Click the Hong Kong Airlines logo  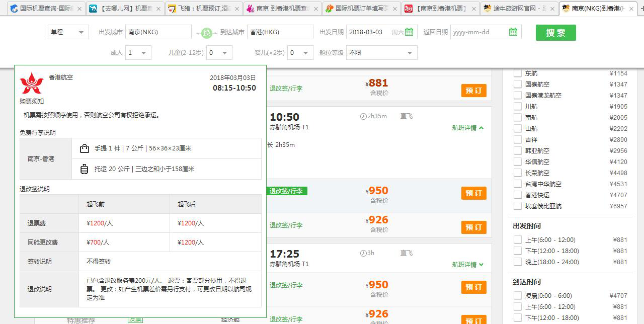(32, 82)
